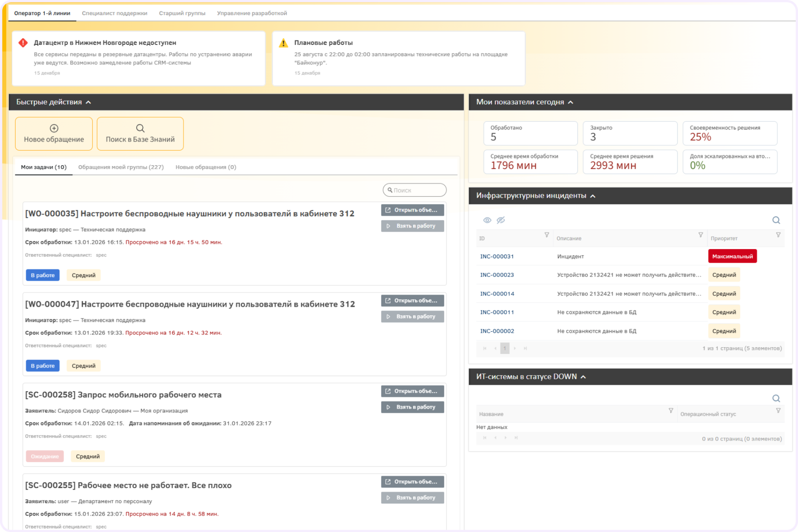798x532 pixels.
Task: Click the Максимальный priority badge
Action: tap(733, 256)
